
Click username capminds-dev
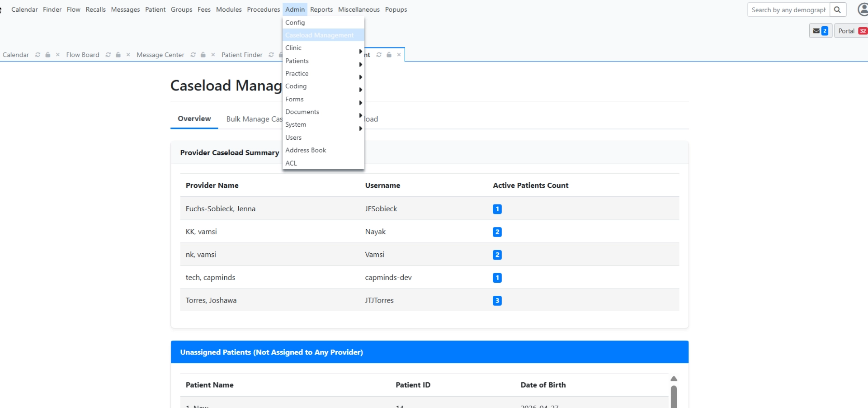pyautogui.click(x=388, y=277)
